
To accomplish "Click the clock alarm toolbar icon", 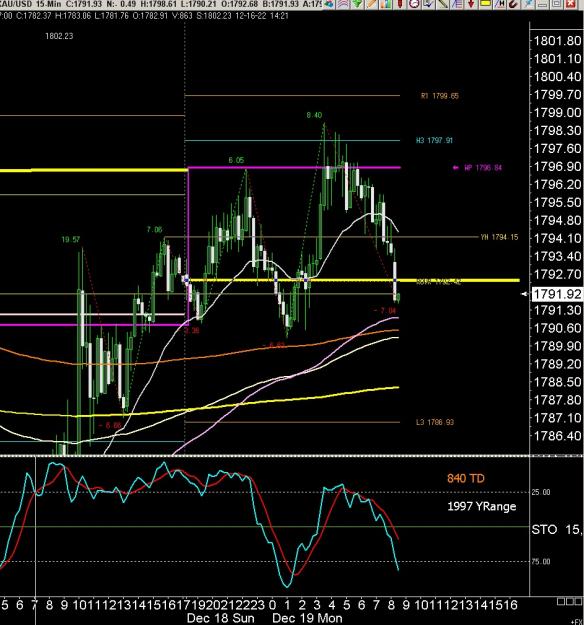I will [x=414, y=4].
